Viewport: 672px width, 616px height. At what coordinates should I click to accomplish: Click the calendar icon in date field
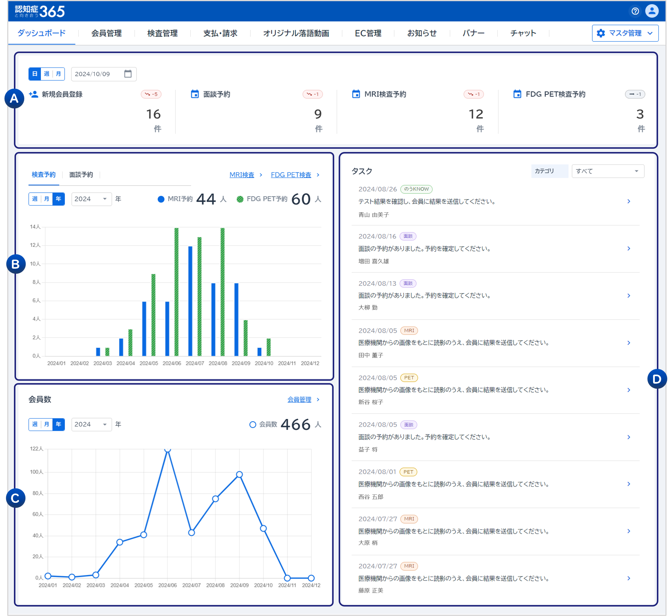[x=128, y=74]
